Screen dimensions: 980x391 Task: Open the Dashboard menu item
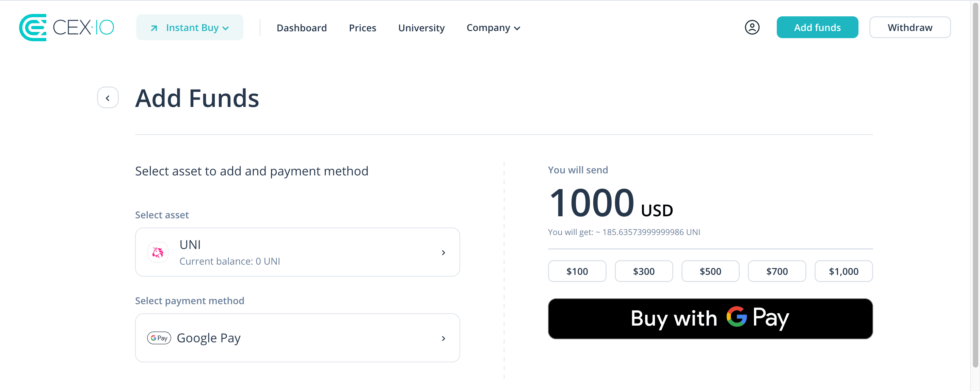click(302, 28)
